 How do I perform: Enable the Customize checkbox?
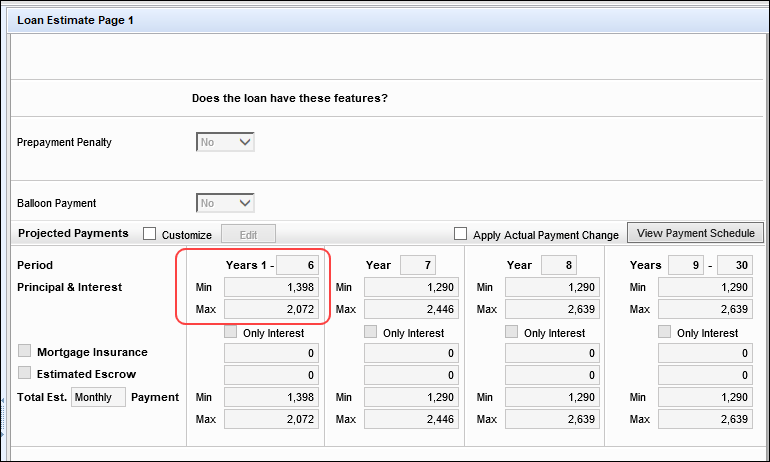[x=150, y=234]
